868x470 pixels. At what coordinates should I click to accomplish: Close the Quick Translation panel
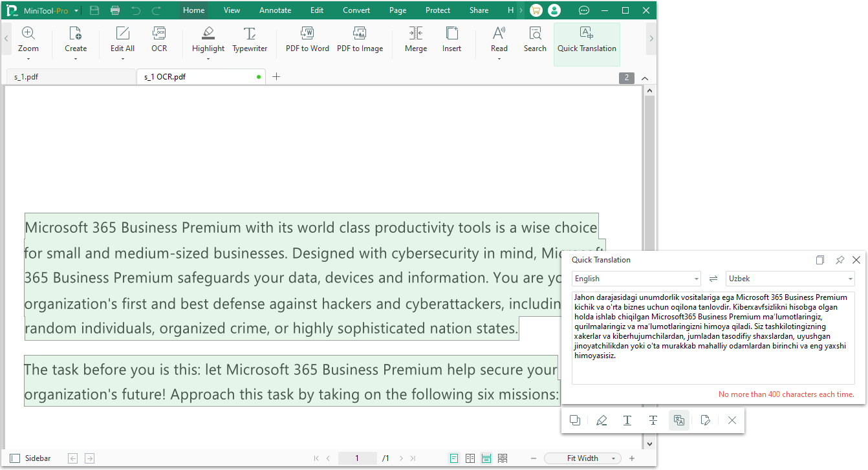point(856,260)
